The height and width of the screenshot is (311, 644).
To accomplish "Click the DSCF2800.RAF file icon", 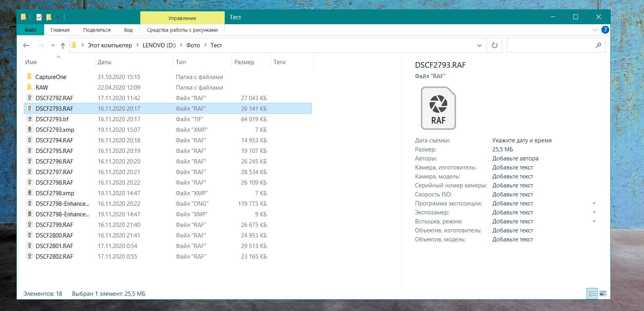I will pos(29,235).
